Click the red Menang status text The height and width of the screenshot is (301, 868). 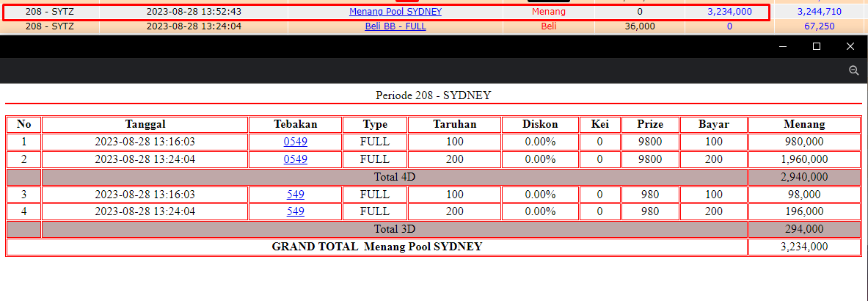549,11
